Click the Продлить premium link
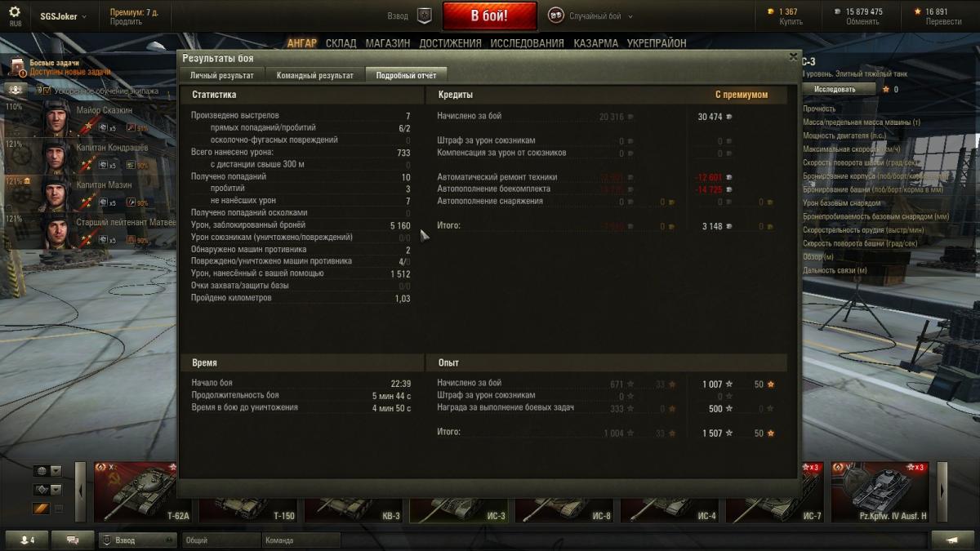 pyautogui.click(x=126, y=22)
